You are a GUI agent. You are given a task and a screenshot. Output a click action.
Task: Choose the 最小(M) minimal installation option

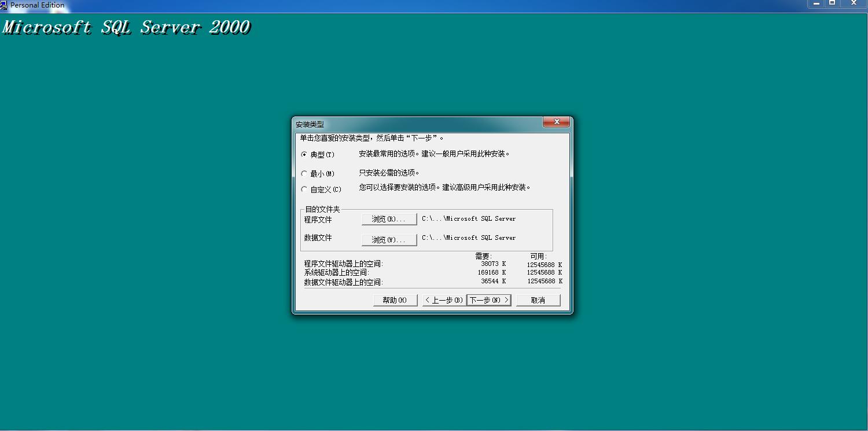304,173
